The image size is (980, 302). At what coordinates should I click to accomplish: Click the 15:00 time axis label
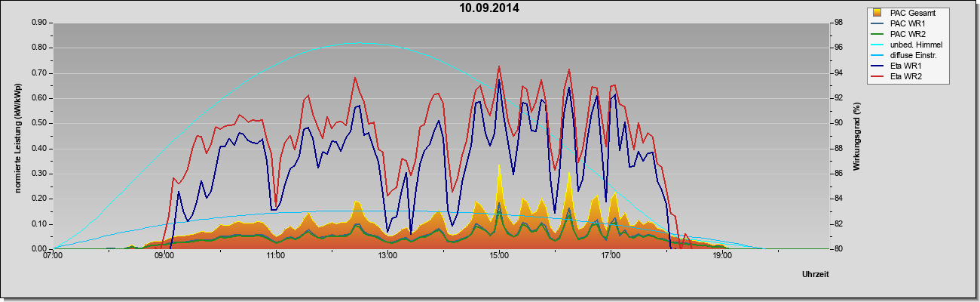[x=499, y=256]
